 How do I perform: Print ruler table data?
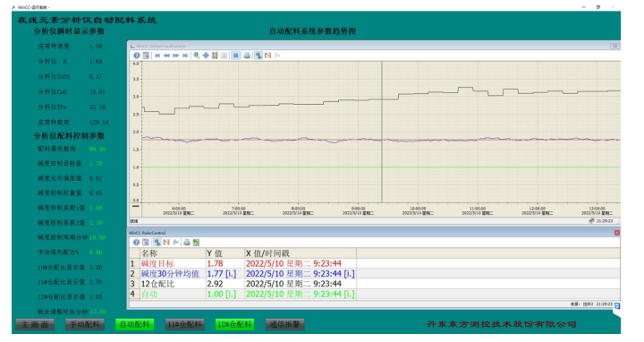tap(187, 243)
